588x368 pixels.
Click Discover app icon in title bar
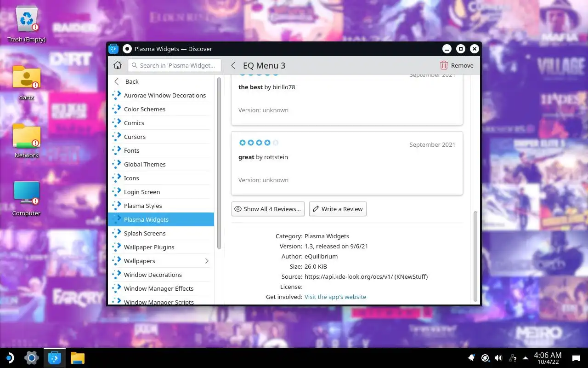tap(113, 49)
